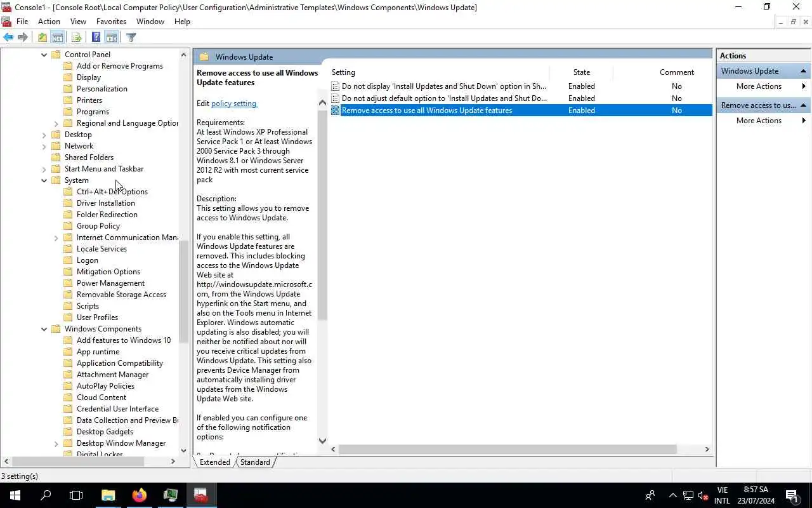Switch to the Standard tab
Image resolution: width=812 pixels, height=508 pixels.
point(255,462)
